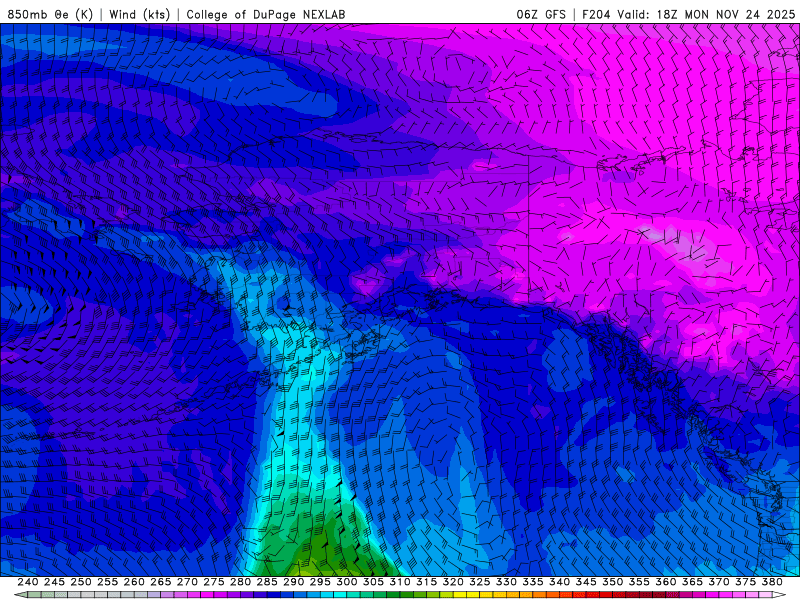The width and height of the screenshot is (800, 600).
Task: Click the 255 value on the color scale
Action: coord(107,582)
